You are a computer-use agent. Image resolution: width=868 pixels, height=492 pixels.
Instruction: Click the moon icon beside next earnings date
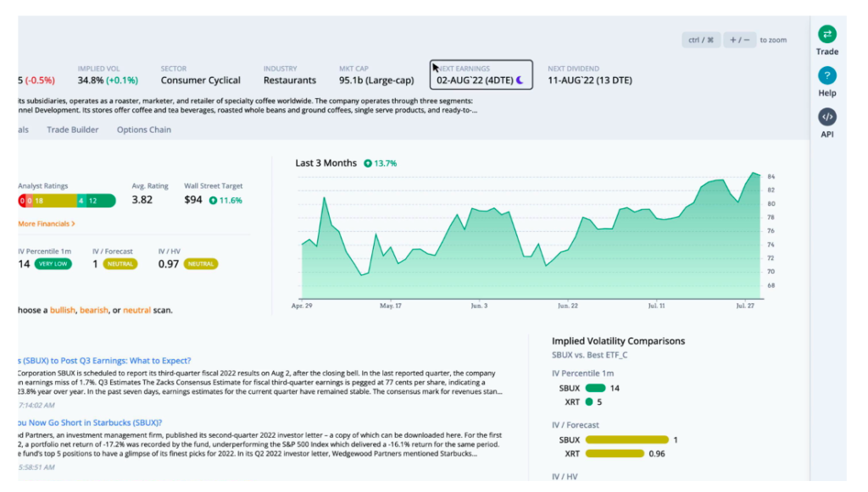pos(520,80)
